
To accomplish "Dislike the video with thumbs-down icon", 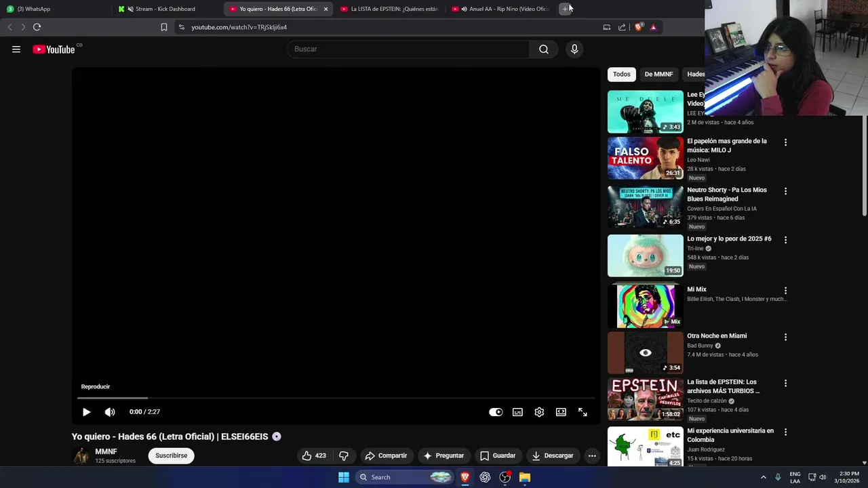I will tap(344, 455).
